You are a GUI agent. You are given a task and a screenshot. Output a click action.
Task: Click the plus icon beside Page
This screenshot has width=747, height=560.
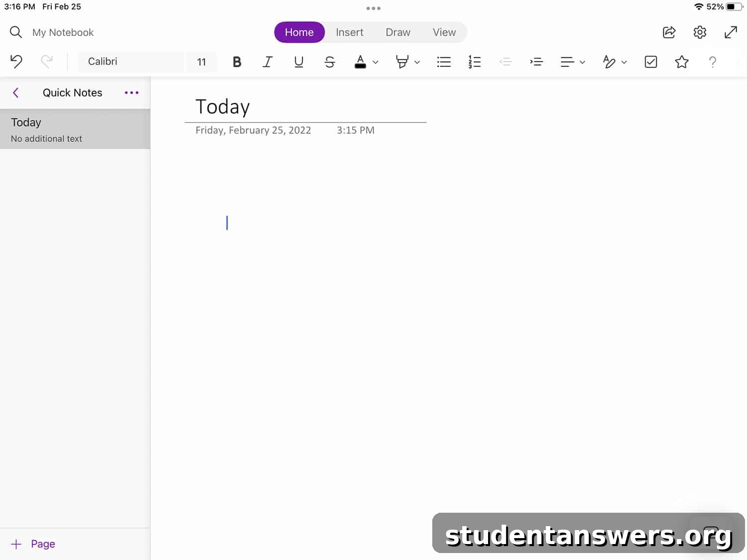click(16, 544)
